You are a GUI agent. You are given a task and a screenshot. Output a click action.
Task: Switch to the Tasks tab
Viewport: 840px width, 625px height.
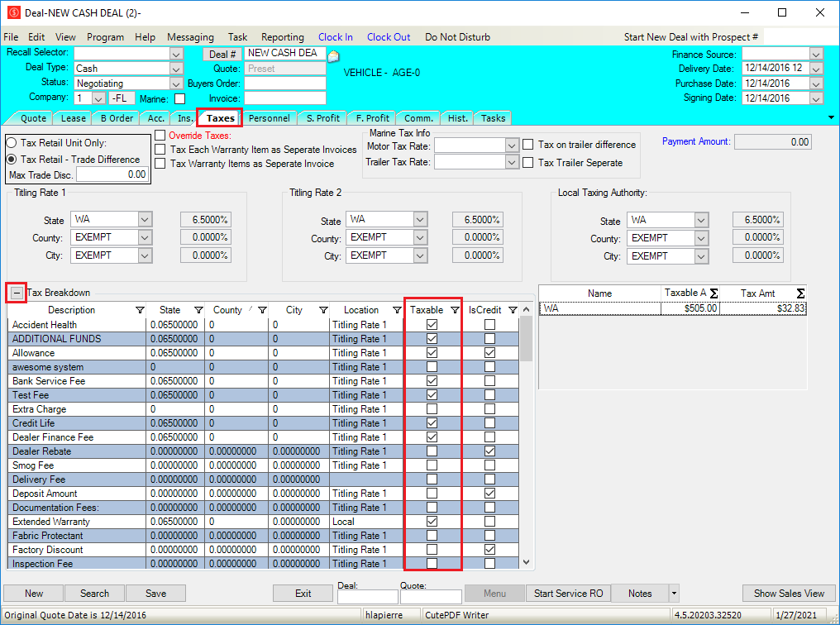click(493, 118)
